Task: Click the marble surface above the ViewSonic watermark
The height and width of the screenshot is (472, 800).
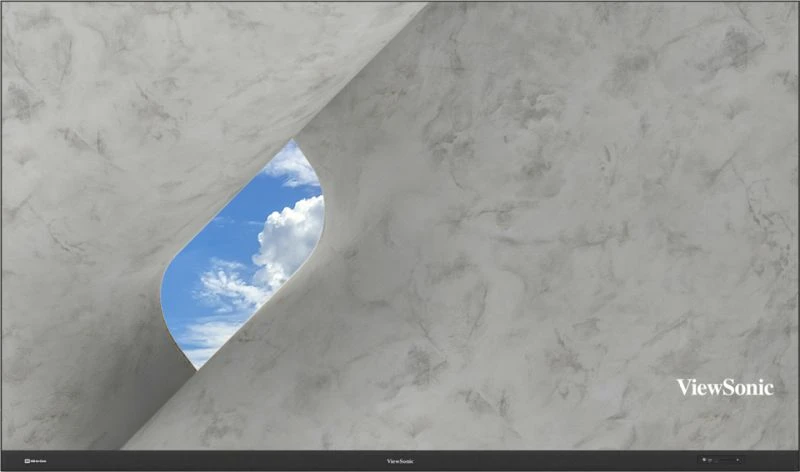Action: point(700,300)
